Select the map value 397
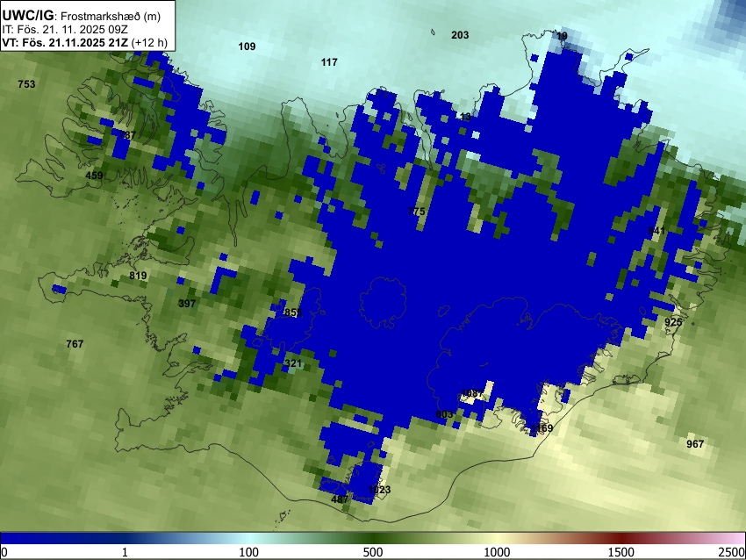Image resolution: width=746 pixels, height=560 pixels. 187,304
